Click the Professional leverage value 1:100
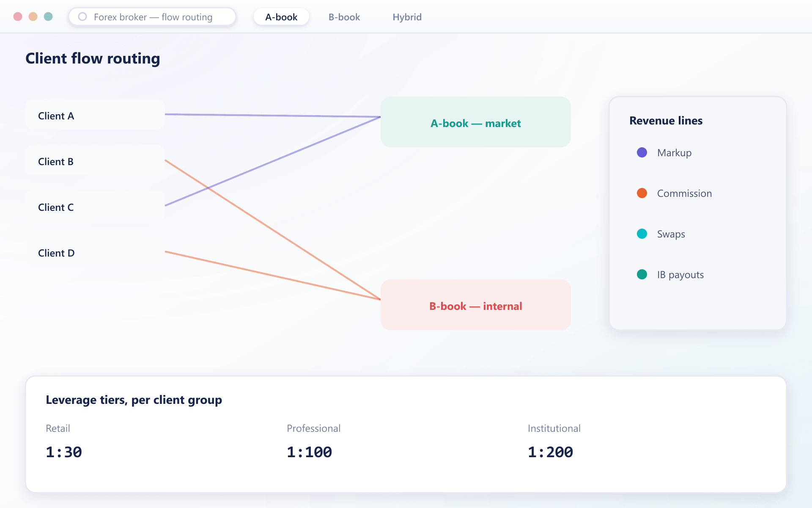812x508 pixels. 310,452
